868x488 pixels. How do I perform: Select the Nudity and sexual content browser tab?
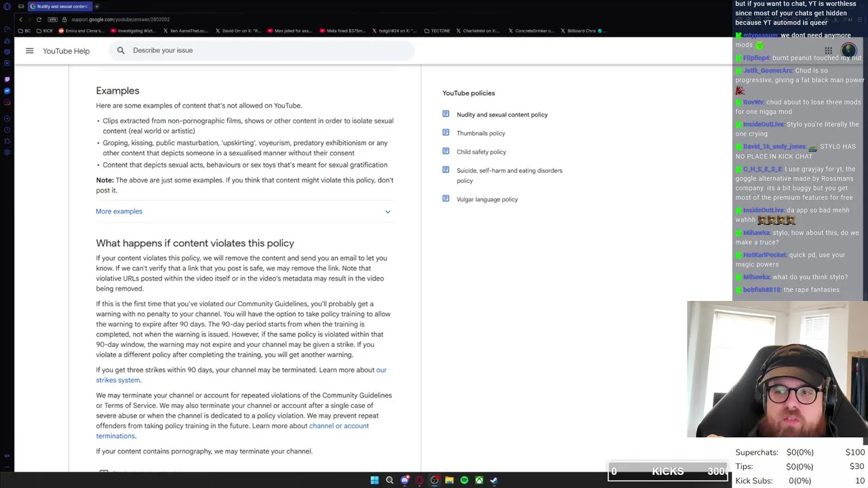[x=60, y=6]
